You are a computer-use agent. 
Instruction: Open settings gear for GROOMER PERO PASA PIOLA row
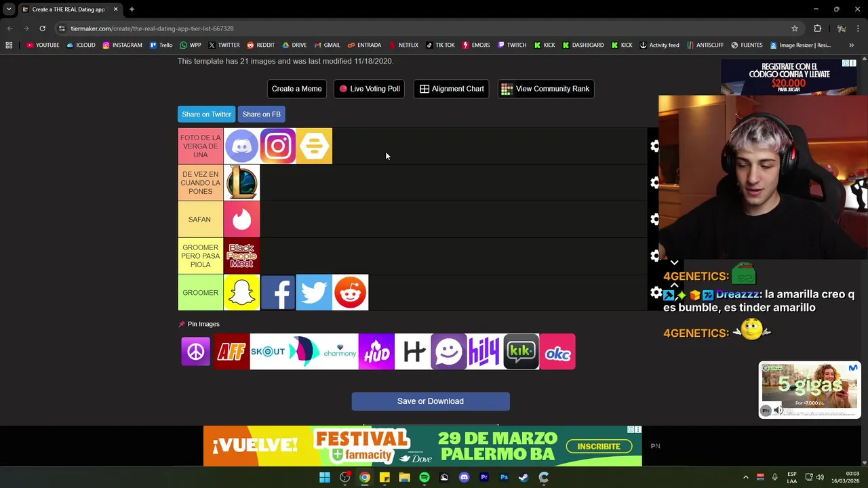coord(655,256)
